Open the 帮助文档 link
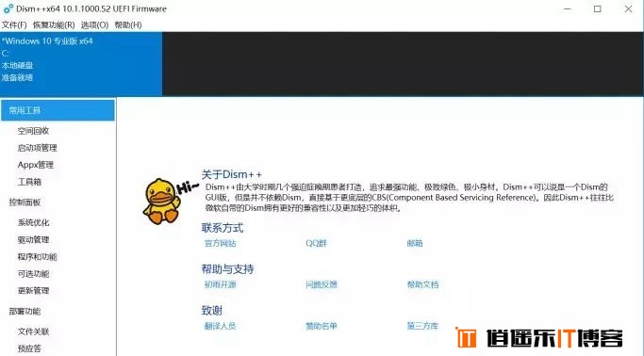This screenshot has height=356, width=644. [x=422, y=284]
